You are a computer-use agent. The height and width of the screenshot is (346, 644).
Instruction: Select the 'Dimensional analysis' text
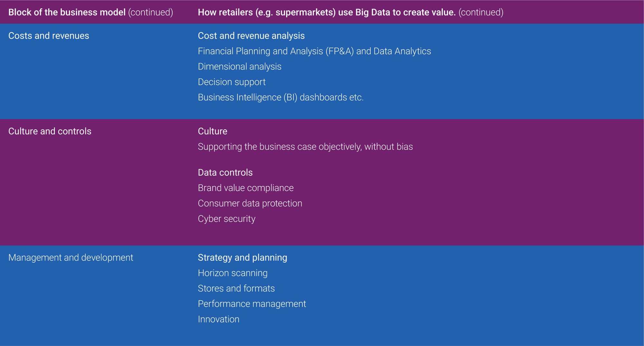(240, 67)
